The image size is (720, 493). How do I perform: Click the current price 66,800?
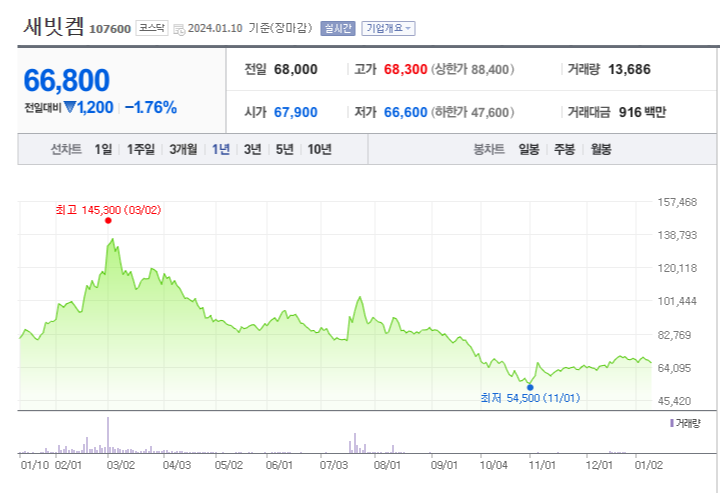click(67, 80)
